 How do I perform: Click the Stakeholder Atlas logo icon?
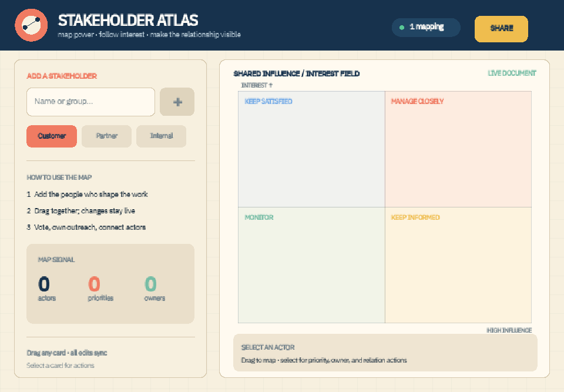coord(31,25)
